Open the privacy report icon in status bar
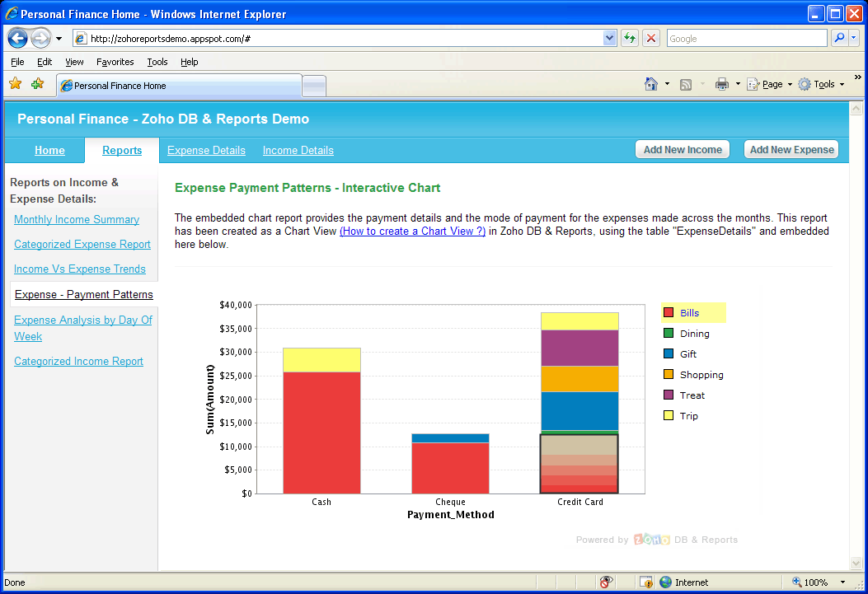This screenshot has height=594, width=868. 607,582
